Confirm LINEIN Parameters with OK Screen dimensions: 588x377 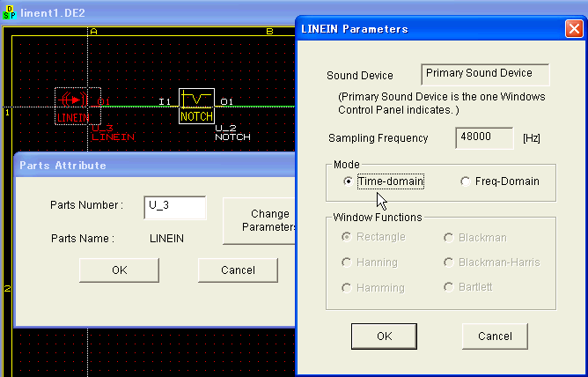coord(384,336)
